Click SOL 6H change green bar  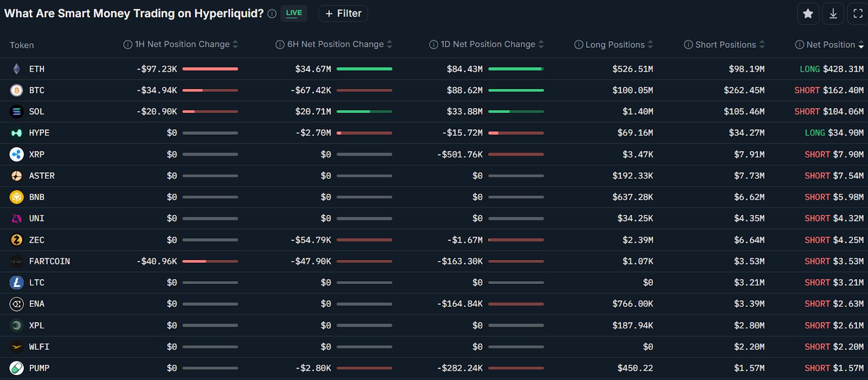click(364, 111)
